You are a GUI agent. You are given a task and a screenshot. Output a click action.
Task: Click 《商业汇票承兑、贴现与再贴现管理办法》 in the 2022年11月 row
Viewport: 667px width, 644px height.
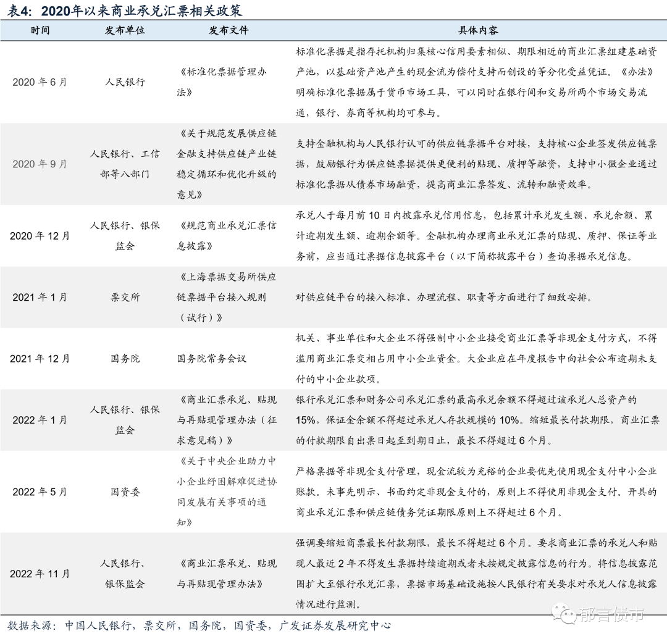coord(227,574)
